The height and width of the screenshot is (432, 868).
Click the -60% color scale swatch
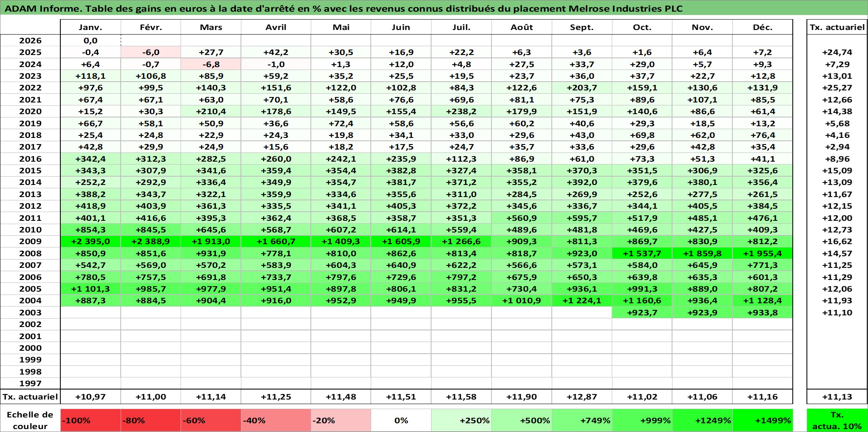(x=211, y=420)
